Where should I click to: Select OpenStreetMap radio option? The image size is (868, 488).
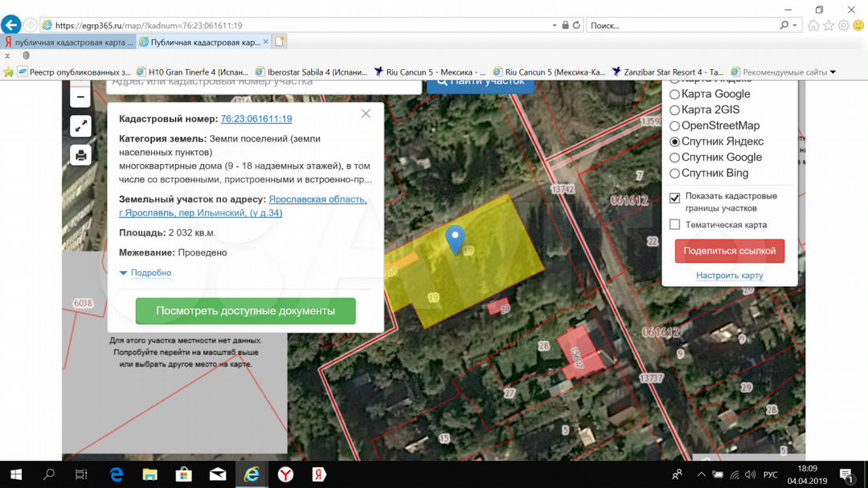(675, 126)
